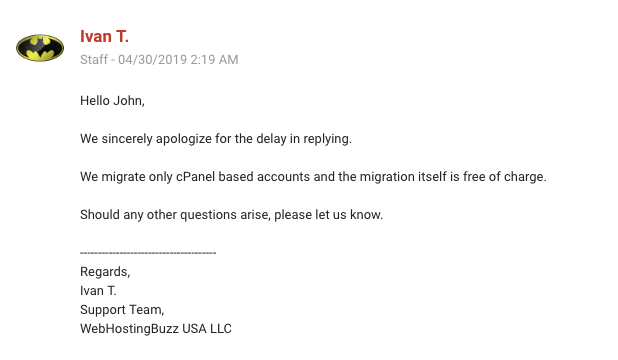
Task: Click the Staff role label
Action: pos(94,60)
